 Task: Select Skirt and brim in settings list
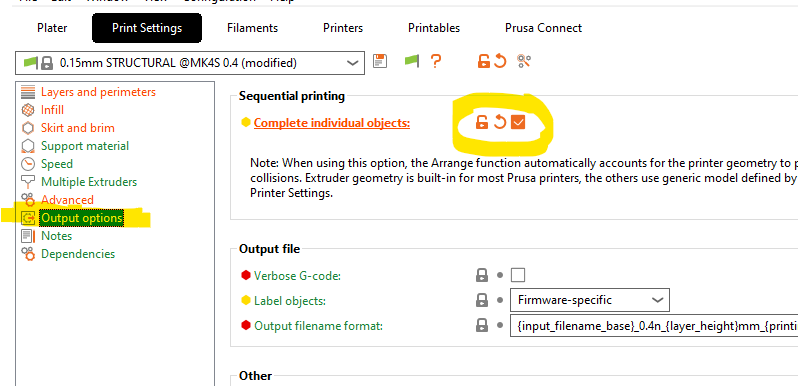coord(78,128)
